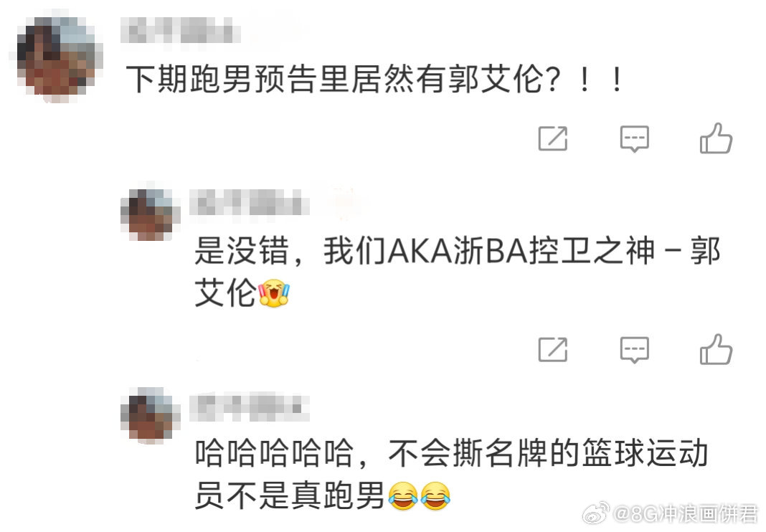This screenshot has height=532, width=766.
Task: Click the Weibo eye logo watermark
Action: 595,513
